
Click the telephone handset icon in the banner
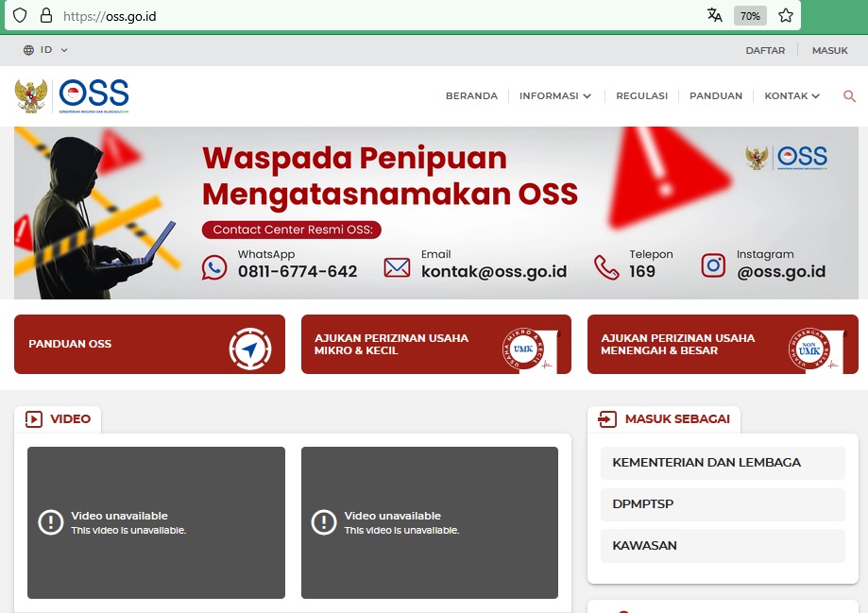point(606,267)
